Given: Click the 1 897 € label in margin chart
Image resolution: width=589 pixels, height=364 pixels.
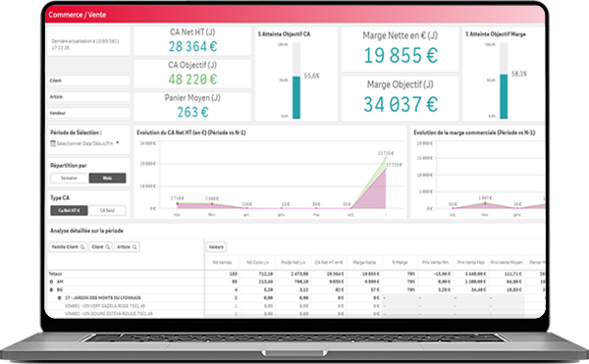Looking at the screenshot, I should coord(485,198).
